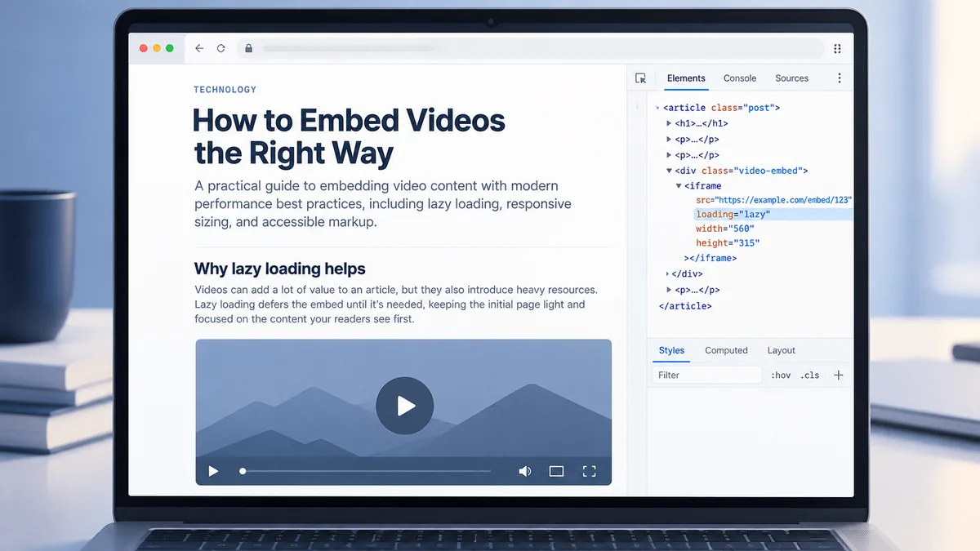The image size is (980, 551).
Task: Switch the video to theater mode
Action: click(556, 471)
